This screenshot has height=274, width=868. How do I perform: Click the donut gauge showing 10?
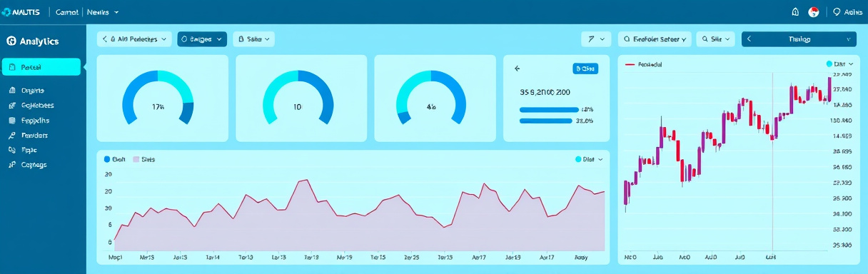298,98
